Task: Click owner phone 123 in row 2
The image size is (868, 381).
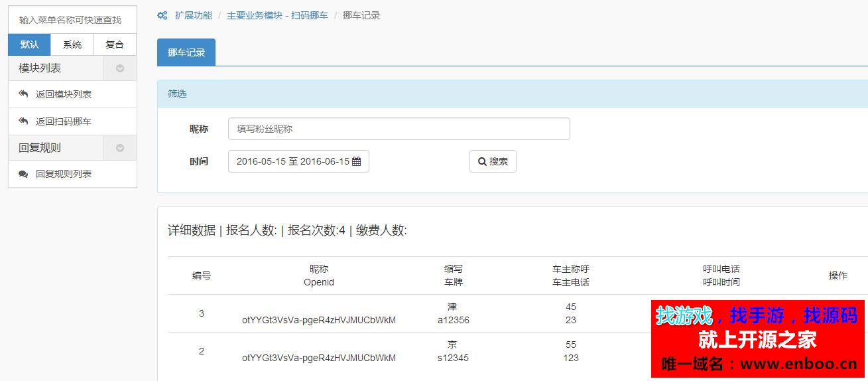Action: tap(571, 358)
